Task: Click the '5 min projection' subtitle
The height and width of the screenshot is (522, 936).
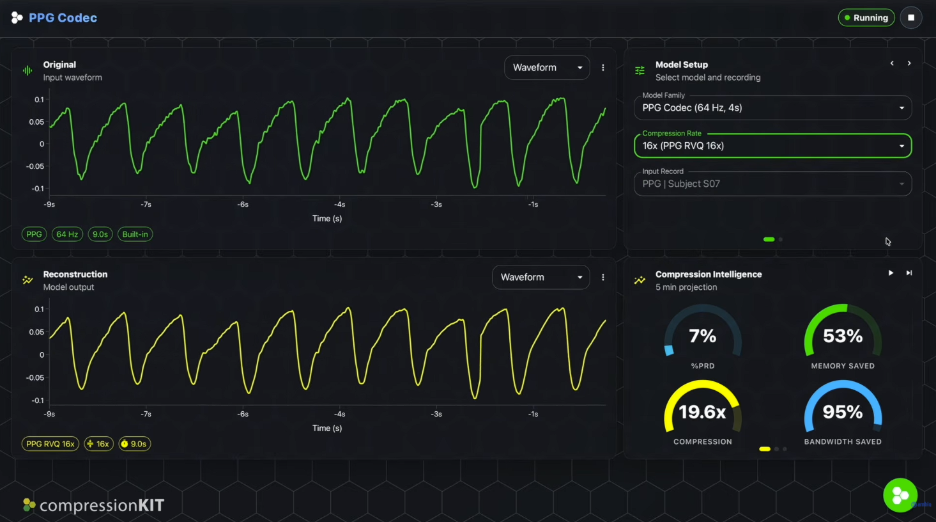Action: click(686, 287)
